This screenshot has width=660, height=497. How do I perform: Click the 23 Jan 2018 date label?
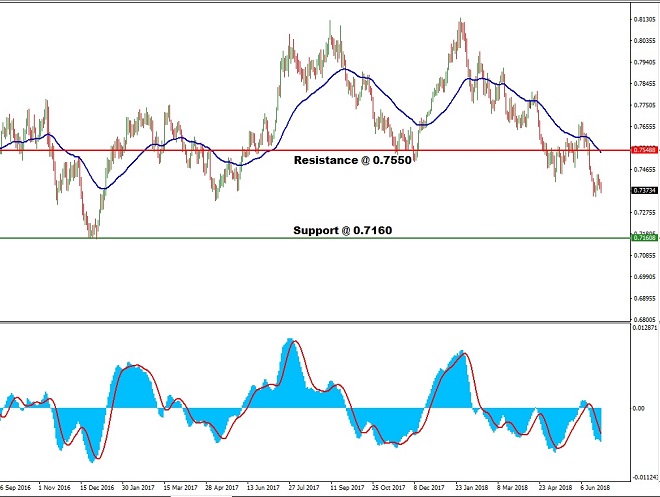point(471,488)
